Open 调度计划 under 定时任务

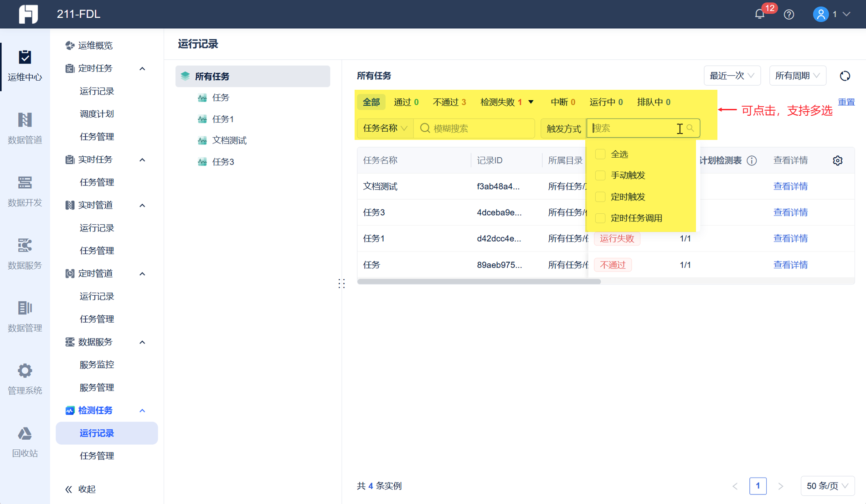[97, 114]
